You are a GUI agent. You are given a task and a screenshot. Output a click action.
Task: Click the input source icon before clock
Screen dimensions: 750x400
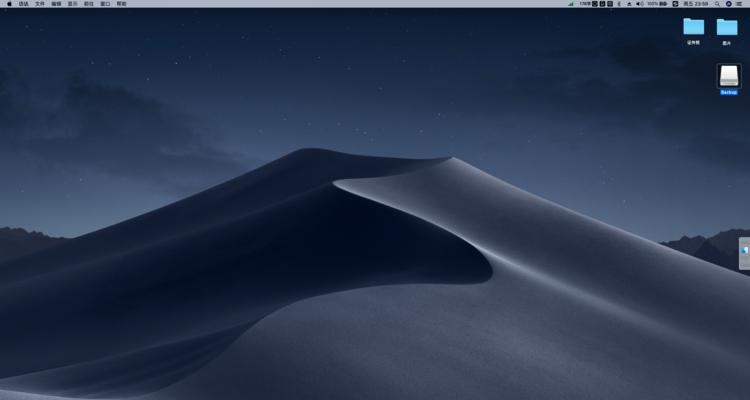pyautogui.click(x=675, y=3)
